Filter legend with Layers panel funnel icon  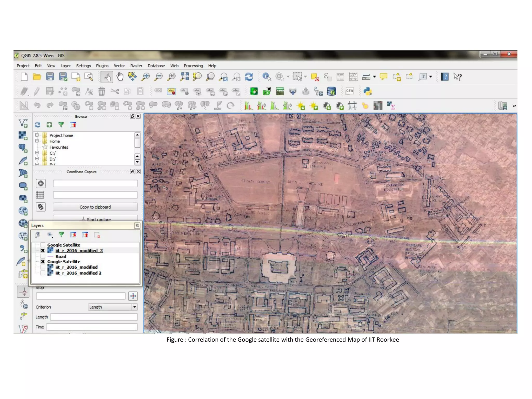[x=61, y=235]
